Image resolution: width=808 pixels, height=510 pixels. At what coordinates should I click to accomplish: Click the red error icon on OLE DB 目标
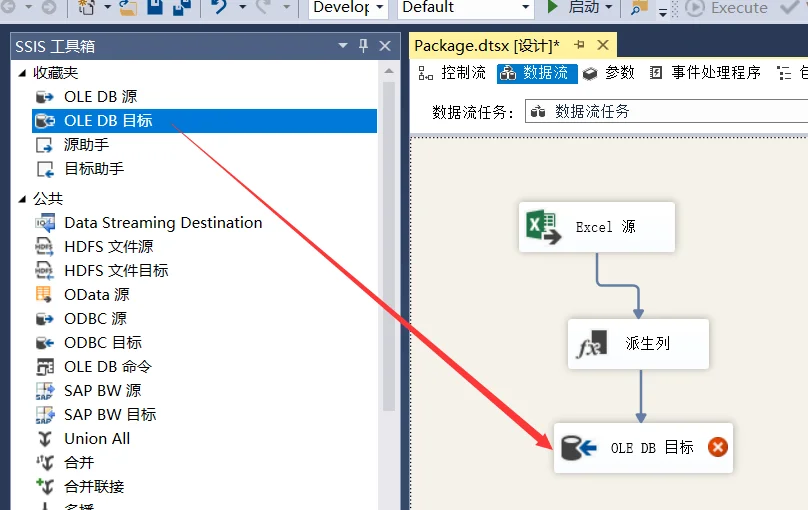pyautogui.click(x=718, y=447)
